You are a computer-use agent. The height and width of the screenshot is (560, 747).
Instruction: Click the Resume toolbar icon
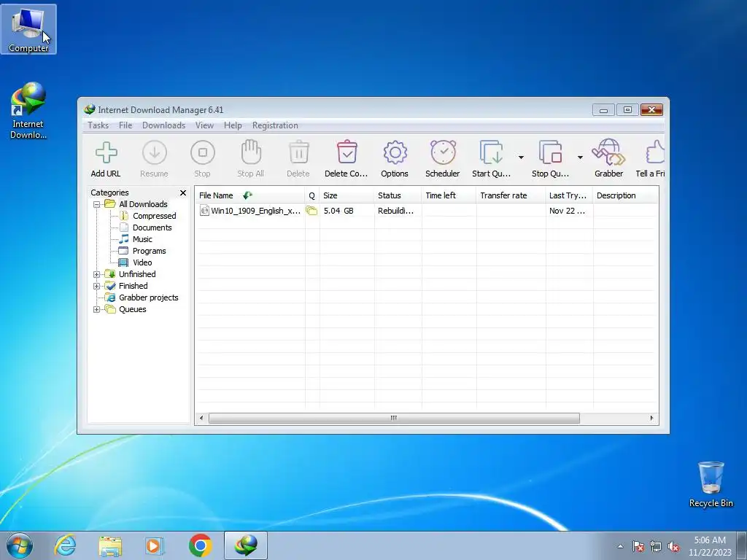[x=155, y=152]
